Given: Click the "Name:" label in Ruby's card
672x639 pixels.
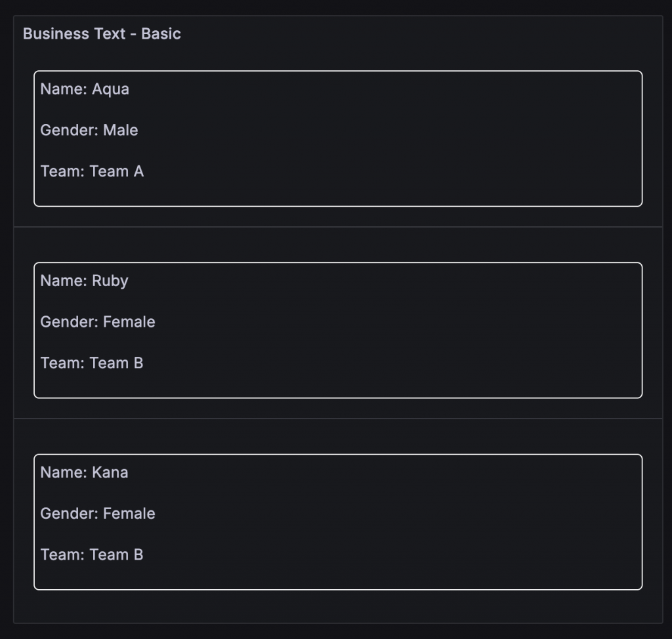Looking at the screenshot, I should pos(64,281).
